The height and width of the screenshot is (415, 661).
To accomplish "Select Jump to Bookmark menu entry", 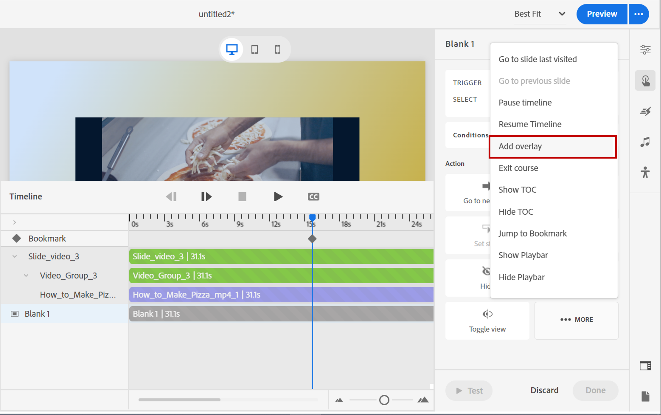I will pos(532,233).
